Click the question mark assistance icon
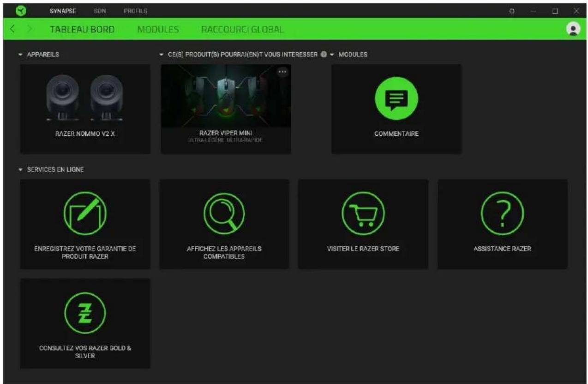 503,213
